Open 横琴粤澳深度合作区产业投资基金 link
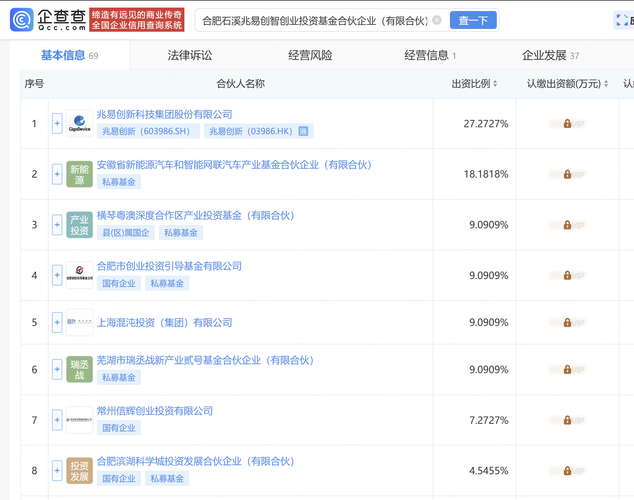The width and height of the screenshot is (634, 500). click(x=195, y=215)
